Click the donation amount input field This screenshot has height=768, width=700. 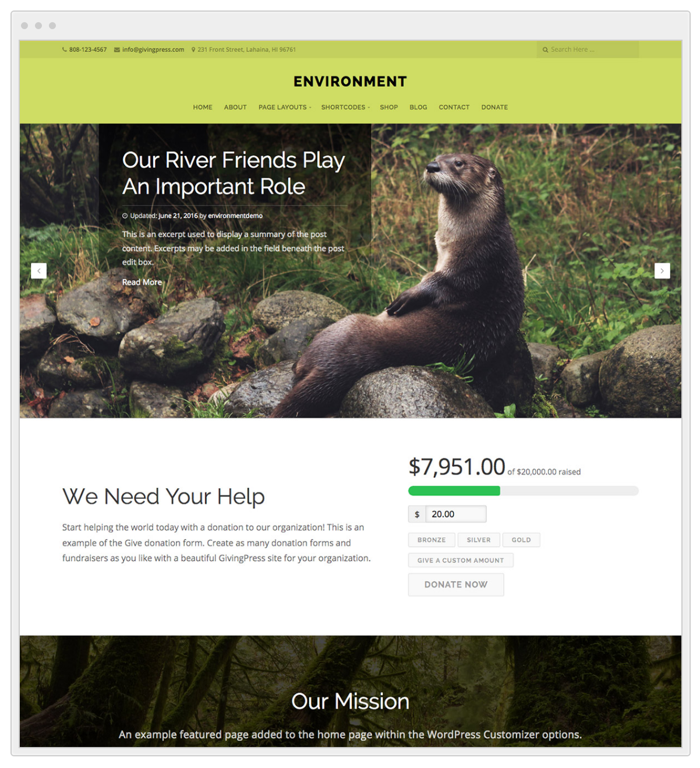point(456,514)
